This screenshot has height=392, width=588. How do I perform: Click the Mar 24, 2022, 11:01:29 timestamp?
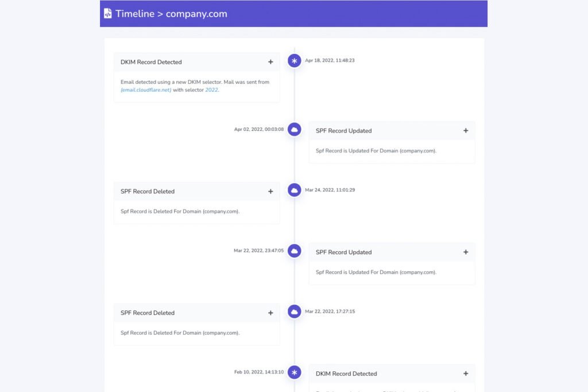tap(330, 190)
